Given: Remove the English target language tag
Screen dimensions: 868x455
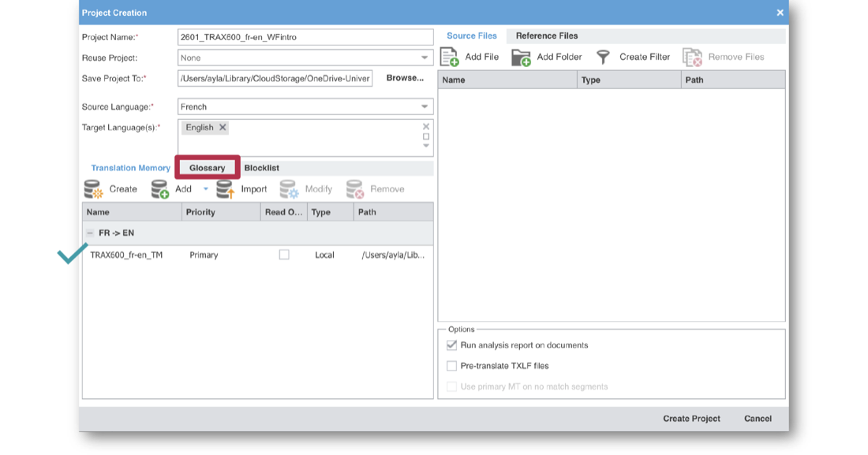Looking at the screenshot, I should tap(223, 127).
